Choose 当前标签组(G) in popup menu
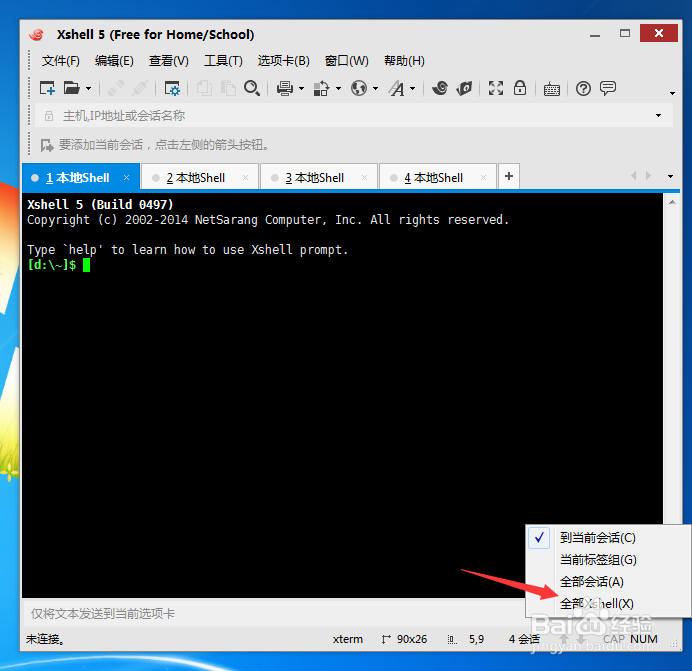Image resolution: width=692 pixels, height=671 pixels. tap(608, 560)
